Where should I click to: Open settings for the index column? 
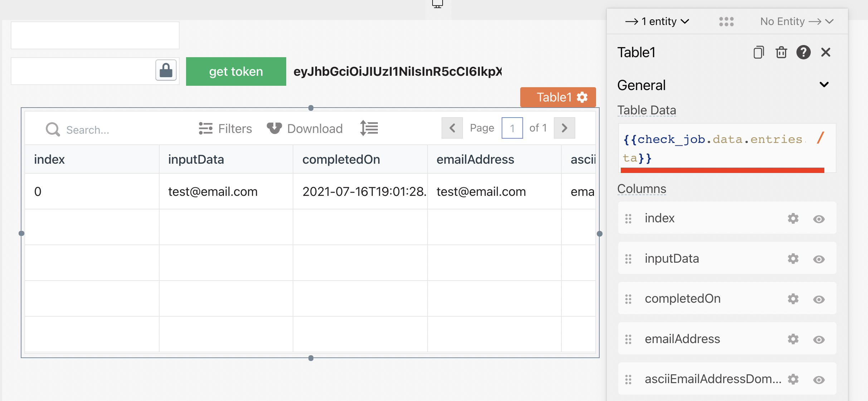pyautogui.click(x=793, y=218)
